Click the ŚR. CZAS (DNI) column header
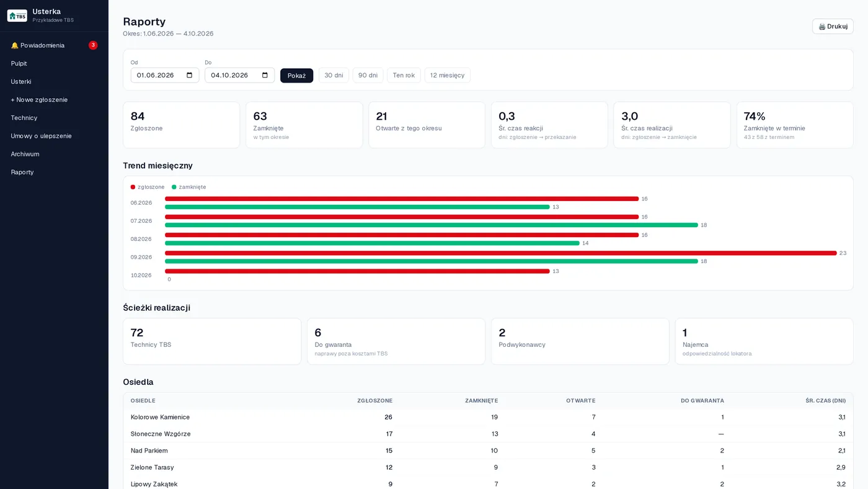This screenshot has height=489, width=868. pos(825,401)
